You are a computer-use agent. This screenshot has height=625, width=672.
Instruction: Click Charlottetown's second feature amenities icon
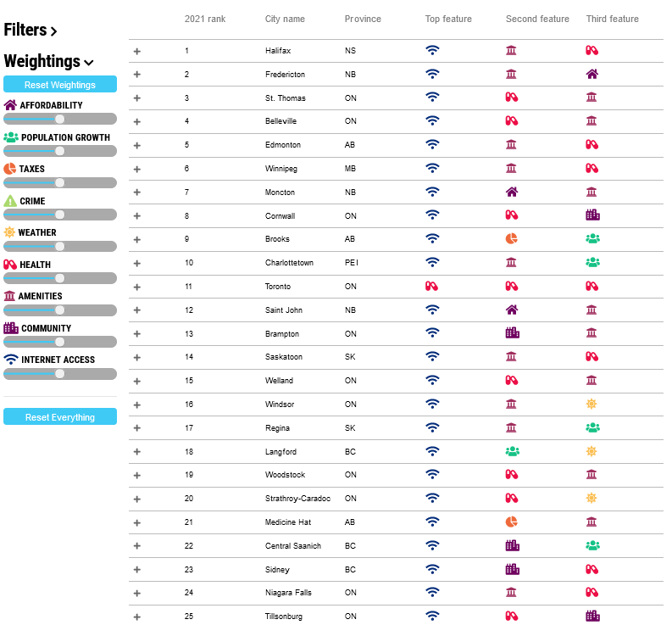coord(511,262)
